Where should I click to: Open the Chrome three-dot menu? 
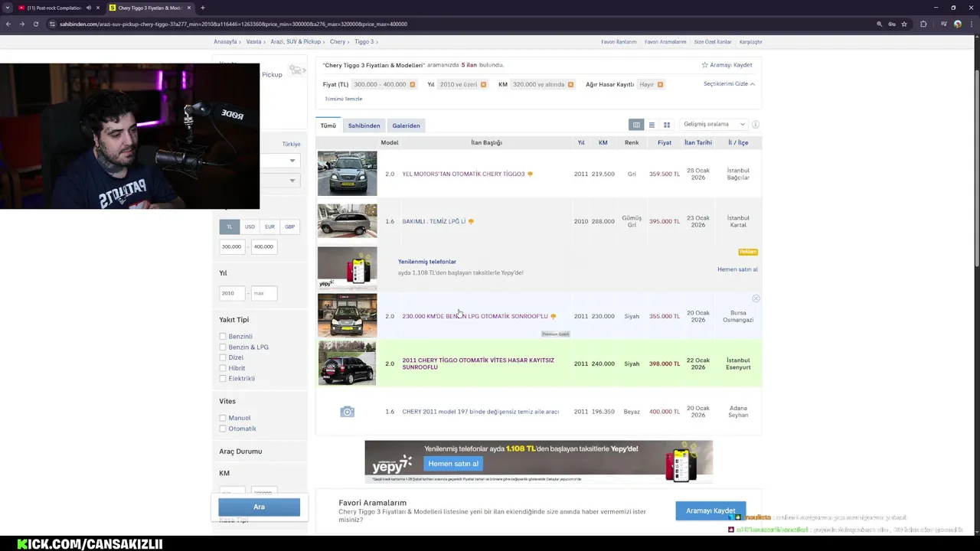click(x=972, y=24)
